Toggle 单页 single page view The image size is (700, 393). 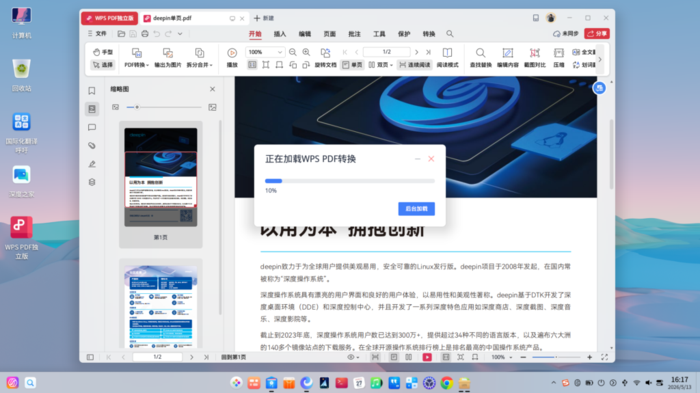pos(352,65)
